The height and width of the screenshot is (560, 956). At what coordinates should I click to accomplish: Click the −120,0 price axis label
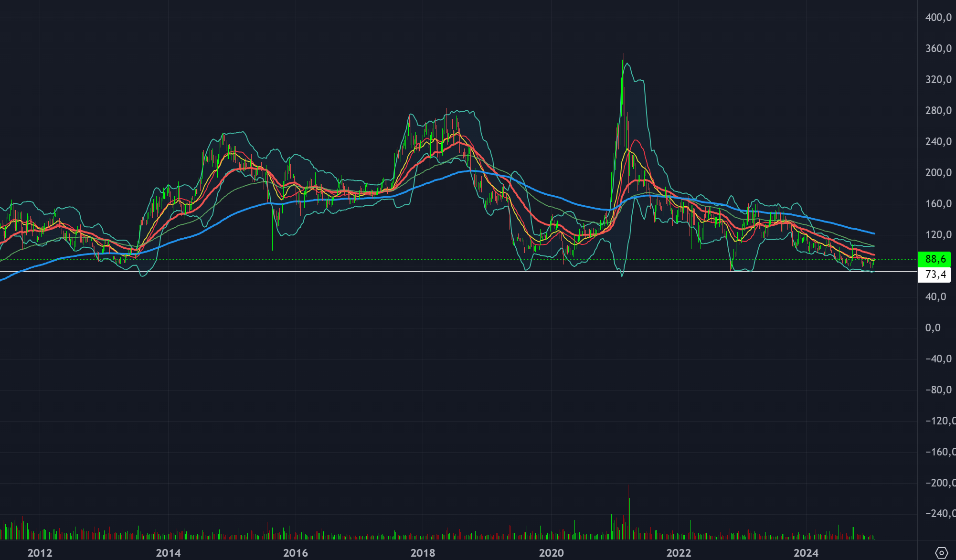click(x=940, y=421)
